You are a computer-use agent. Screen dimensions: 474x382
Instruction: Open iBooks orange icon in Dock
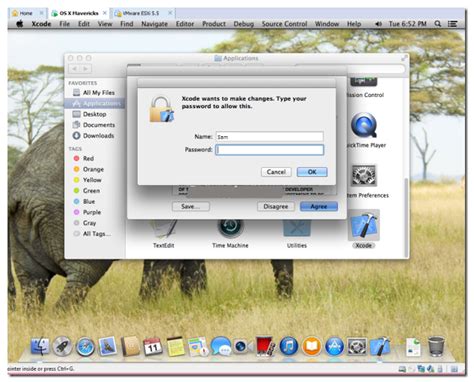pos(311,346)
